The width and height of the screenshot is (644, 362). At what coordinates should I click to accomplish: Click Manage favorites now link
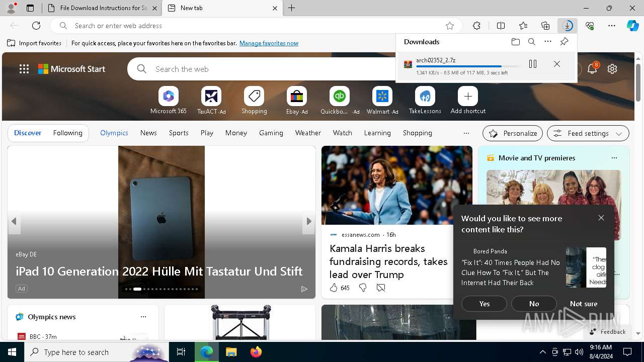(269, 43)
